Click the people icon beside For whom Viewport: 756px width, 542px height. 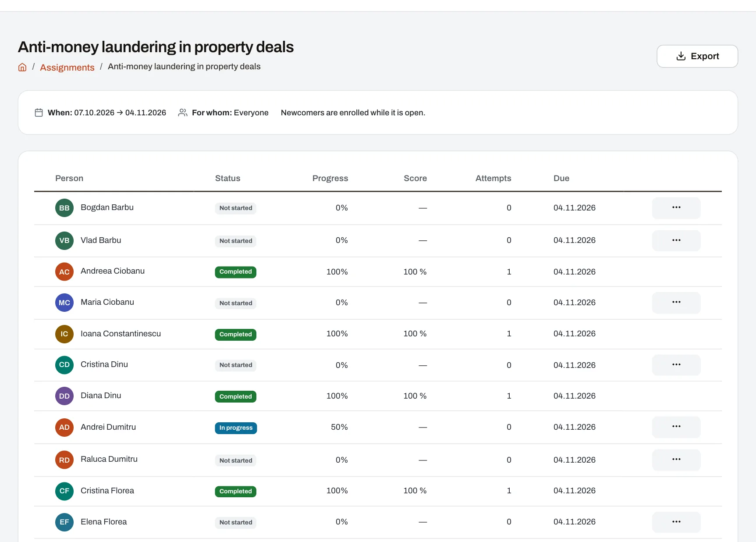(183, 113)
